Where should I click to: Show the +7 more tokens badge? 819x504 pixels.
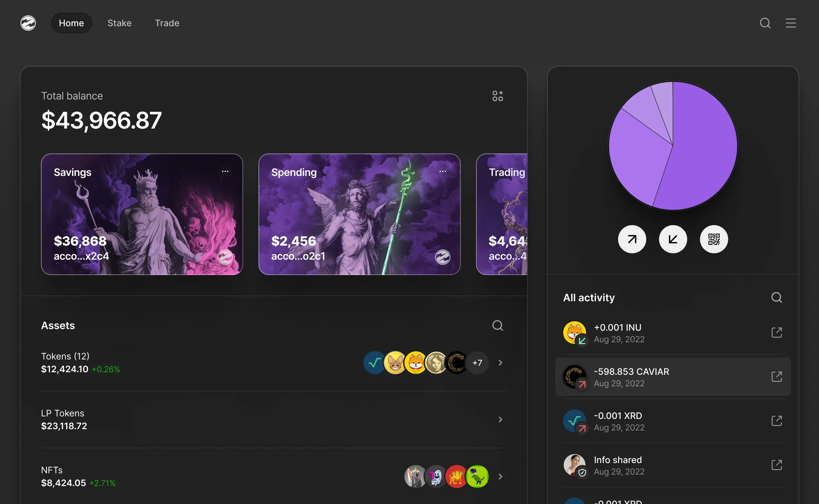(x=477, y=363)
